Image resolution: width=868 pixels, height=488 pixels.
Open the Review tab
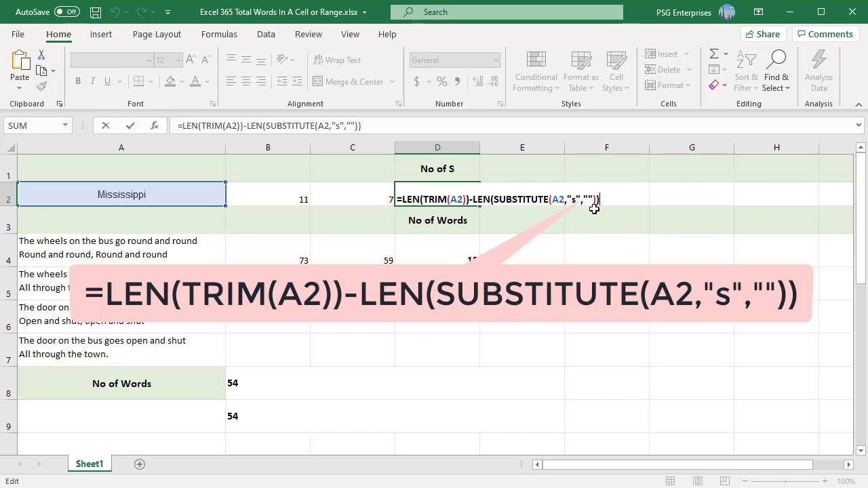tap(309, 34)
